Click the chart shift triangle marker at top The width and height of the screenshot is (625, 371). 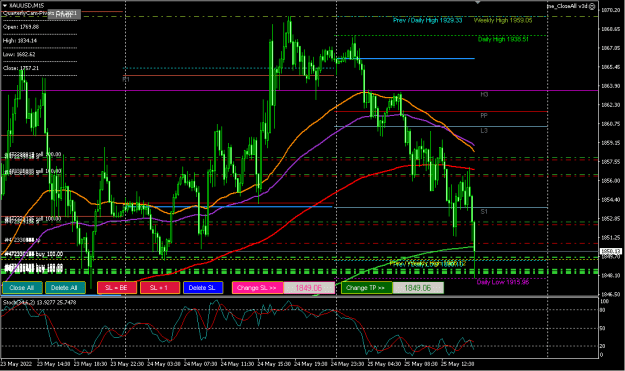coord(478,2)
